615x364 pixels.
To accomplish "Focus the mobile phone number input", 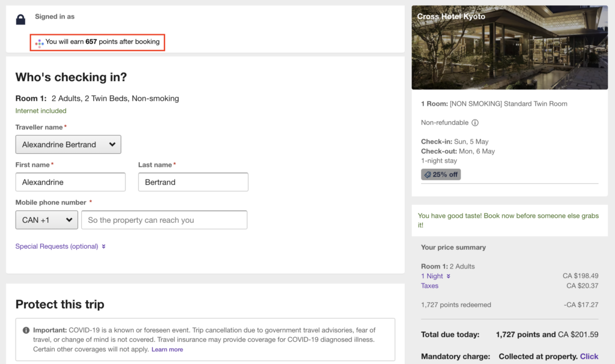I will (164, 220).
